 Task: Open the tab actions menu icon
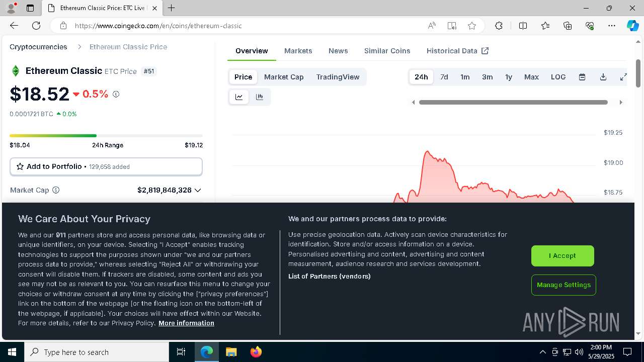tap(30, 8)
